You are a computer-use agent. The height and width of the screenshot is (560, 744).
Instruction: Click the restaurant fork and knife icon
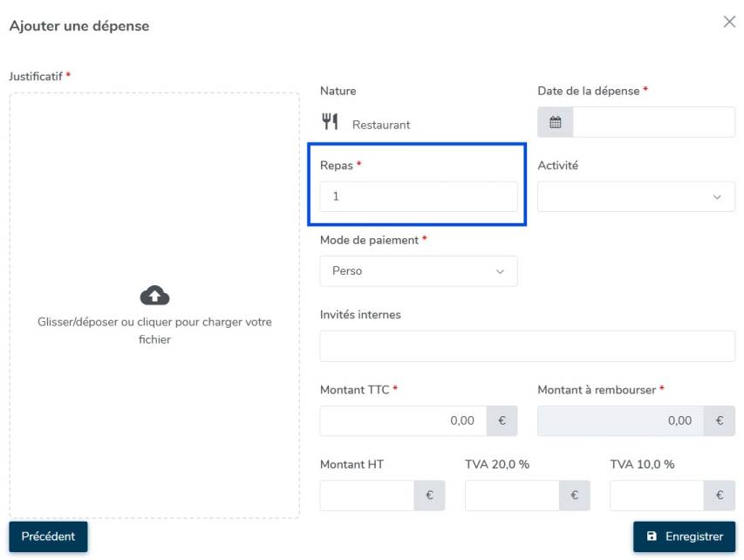point(330,122)
